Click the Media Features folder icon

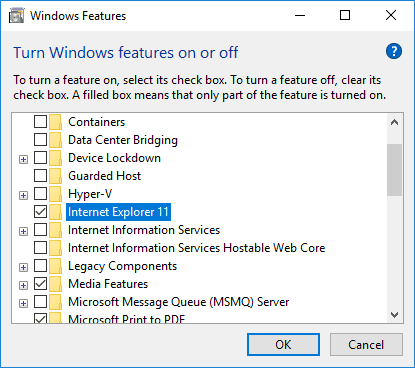[x=55, y=284]
